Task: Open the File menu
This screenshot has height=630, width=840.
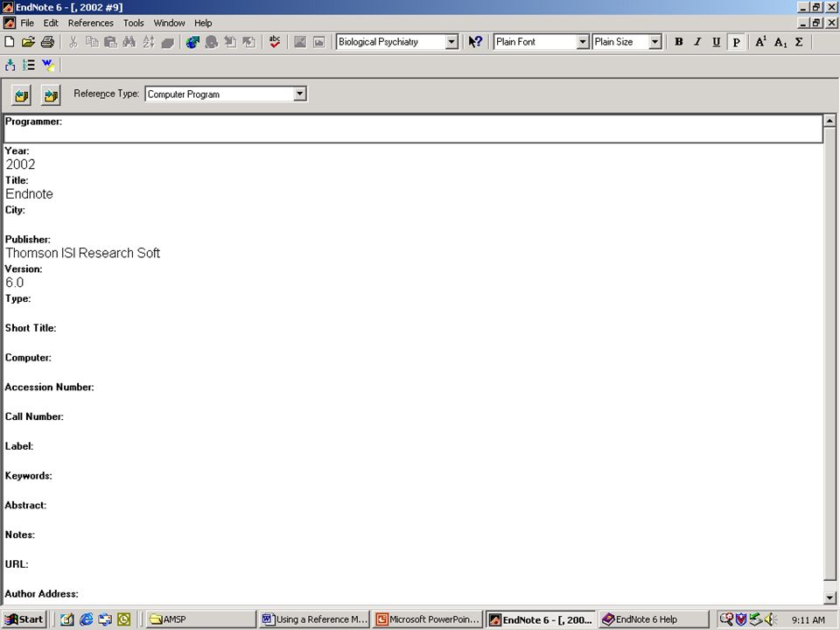Action: [27, 23]
